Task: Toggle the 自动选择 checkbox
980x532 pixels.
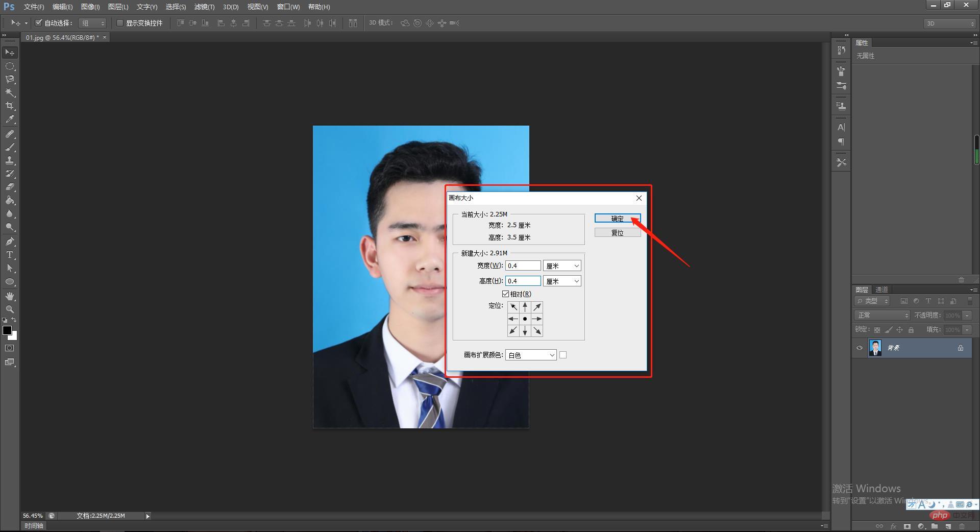Action: (x=38, y=22)
